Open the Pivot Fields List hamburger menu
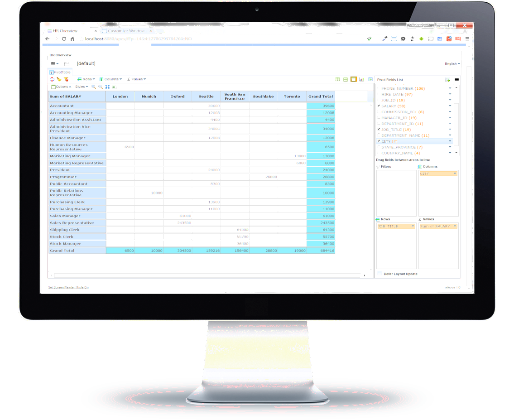Viewport: 514px width, 420px height. pos(456,79)
